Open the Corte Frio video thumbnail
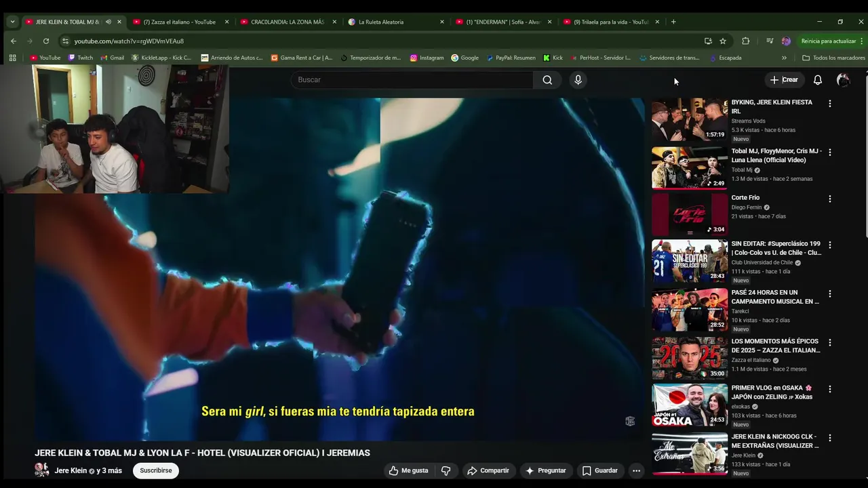868x488 pixels. (690, 214)
